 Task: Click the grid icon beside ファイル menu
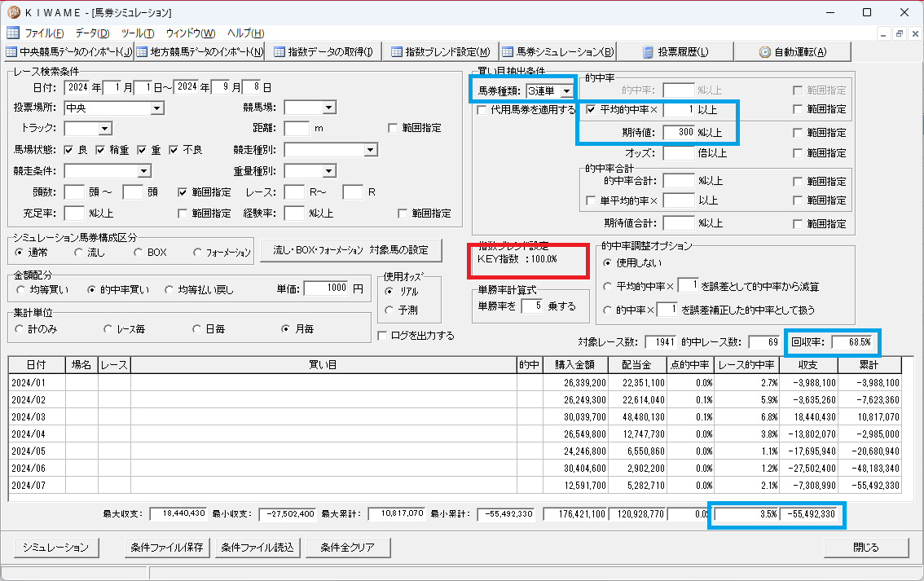tap(12, 33)
